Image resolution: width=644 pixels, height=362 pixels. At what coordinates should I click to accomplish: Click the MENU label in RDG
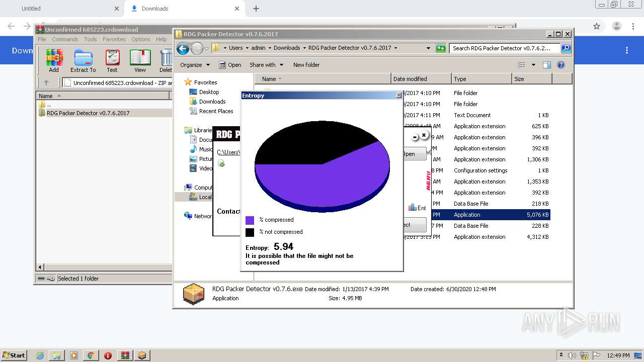click(428, 180)
